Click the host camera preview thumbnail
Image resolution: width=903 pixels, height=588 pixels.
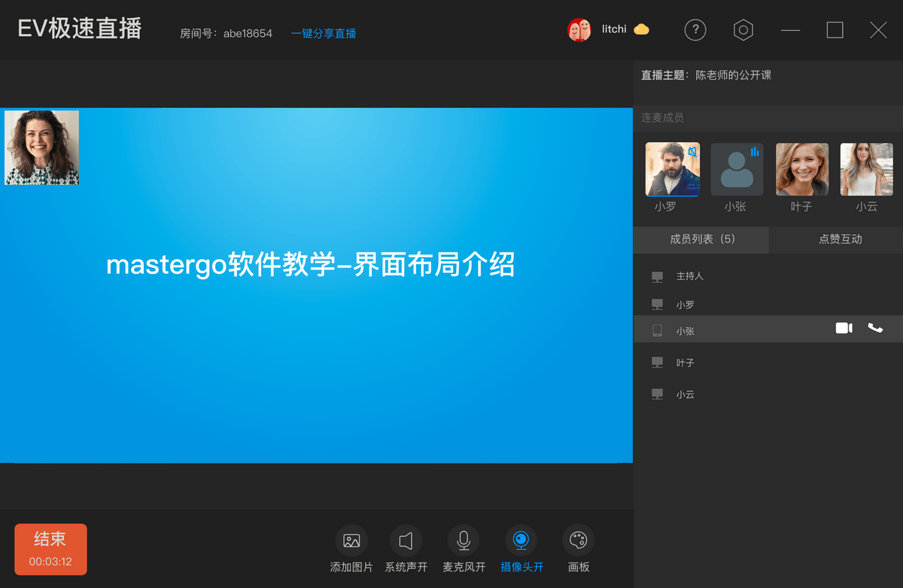pyautogui.click(x=42, y=147)
